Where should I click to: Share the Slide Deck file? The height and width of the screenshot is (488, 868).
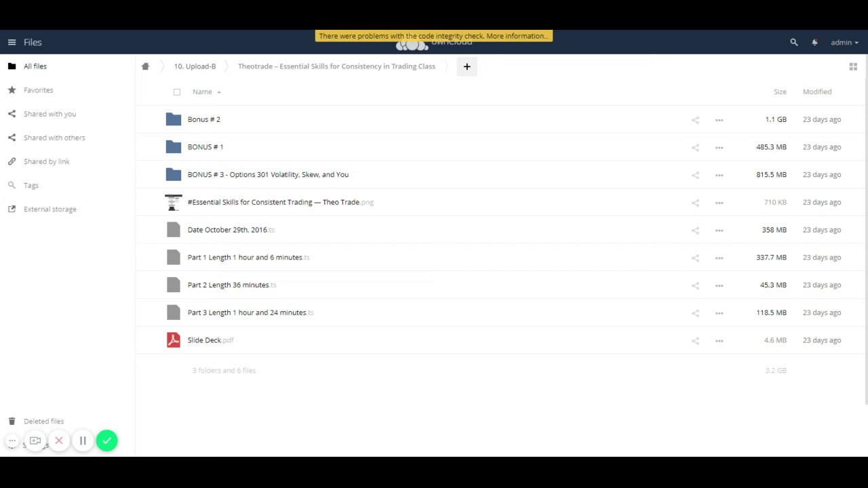(695, 341)
